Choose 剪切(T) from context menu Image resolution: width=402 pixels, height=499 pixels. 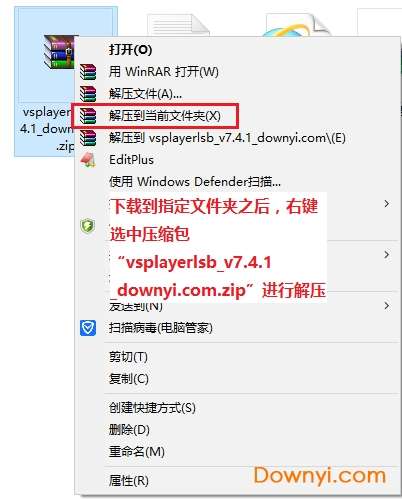(x=128, y=357)
